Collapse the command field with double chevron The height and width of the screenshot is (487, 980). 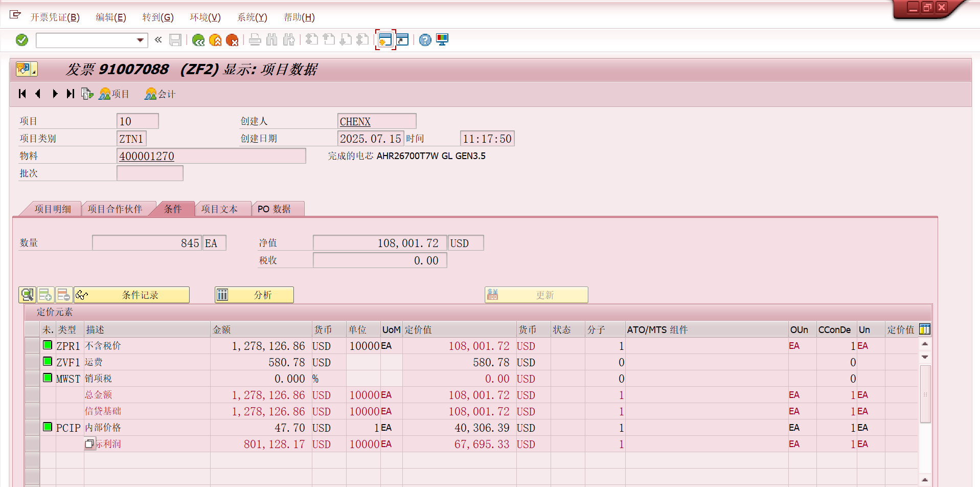(158, 40)
